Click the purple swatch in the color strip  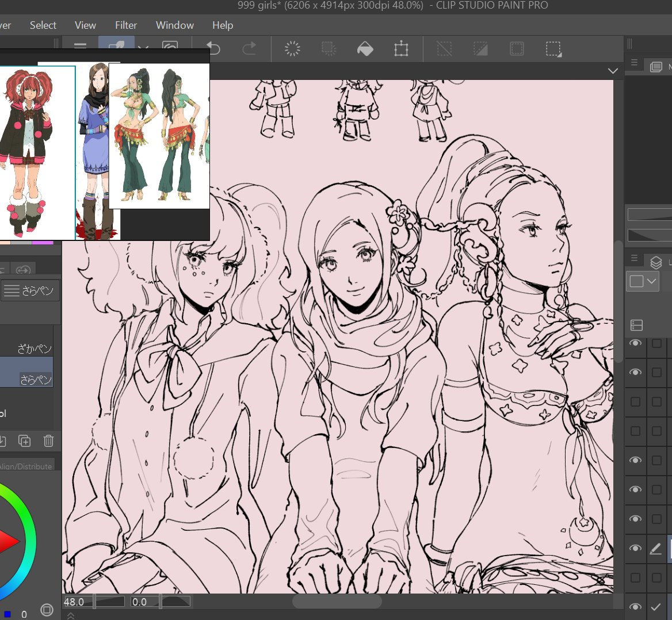pyautogui.click(x=43, y=243)
